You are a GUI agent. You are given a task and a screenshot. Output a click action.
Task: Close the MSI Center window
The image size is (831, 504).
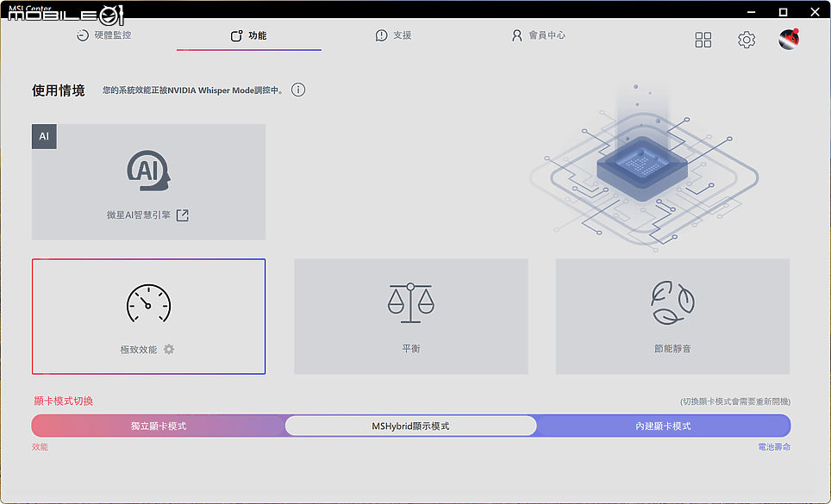[x=815, y=12]
